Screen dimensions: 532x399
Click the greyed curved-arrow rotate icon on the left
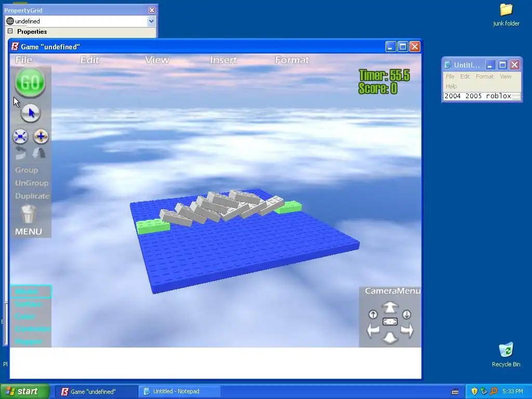pyautogui.click(x=20, y=153)
